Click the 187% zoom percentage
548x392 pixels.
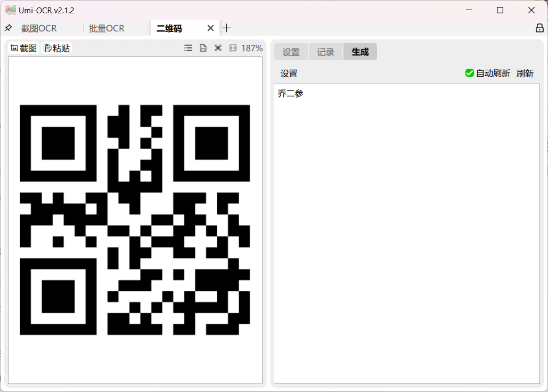tap(251, 48)
